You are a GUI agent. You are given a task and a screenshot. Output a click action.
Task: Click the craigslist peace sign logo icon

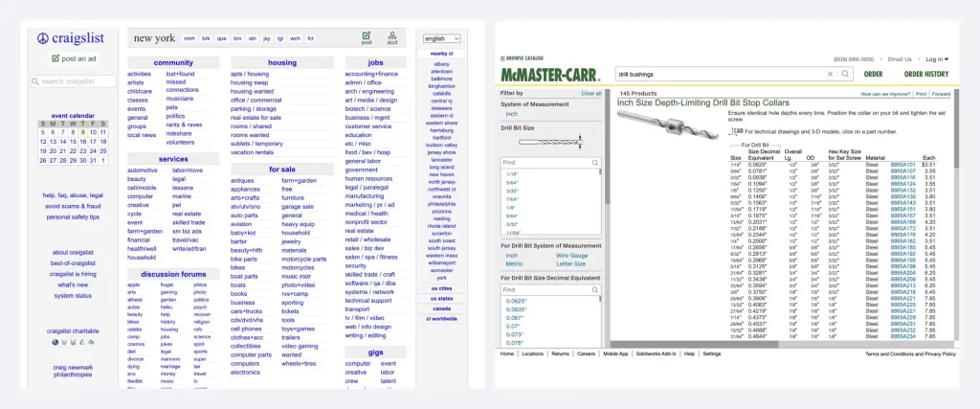coord(42,38)
